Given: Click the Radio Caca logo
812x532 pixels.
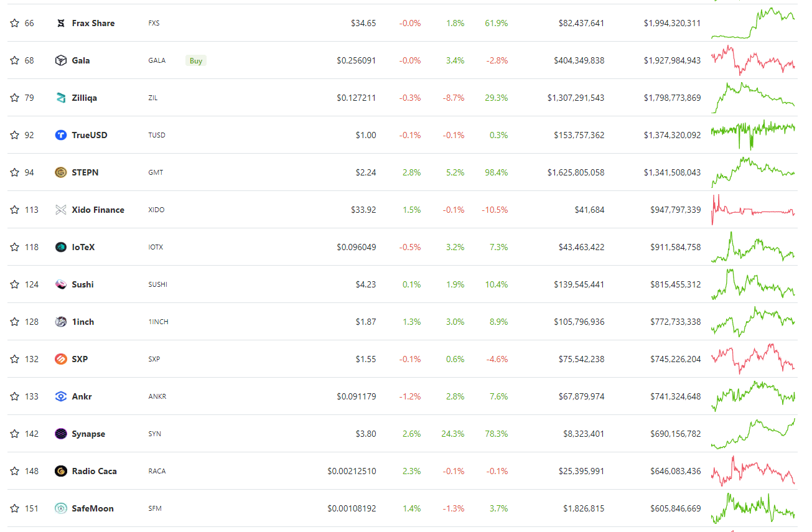Looking at the screenshot, I should tap(61, 471).
